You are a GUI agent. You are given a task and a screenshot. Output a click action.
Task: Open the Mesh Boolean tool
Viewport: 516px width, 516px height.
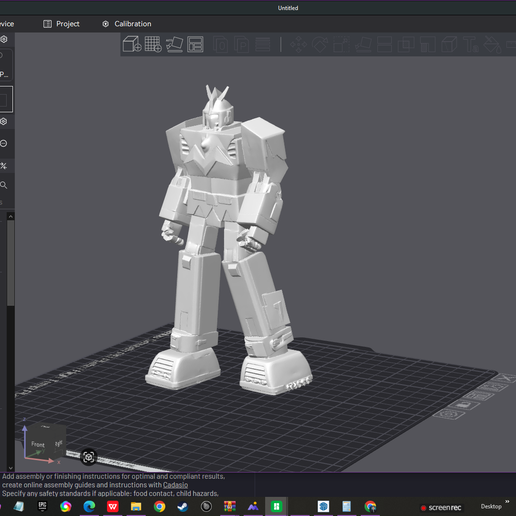click(406, 44)
